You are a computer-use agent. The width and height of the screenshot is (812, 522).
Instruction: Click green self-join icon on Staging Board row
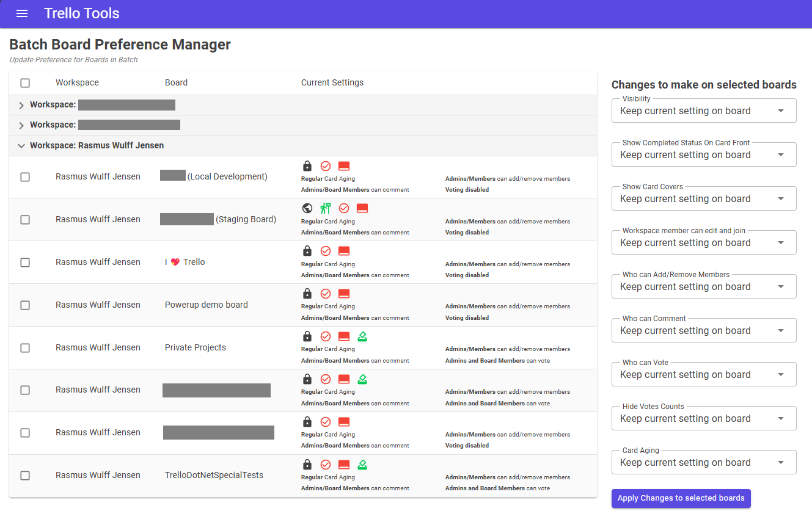click(326, 208)
